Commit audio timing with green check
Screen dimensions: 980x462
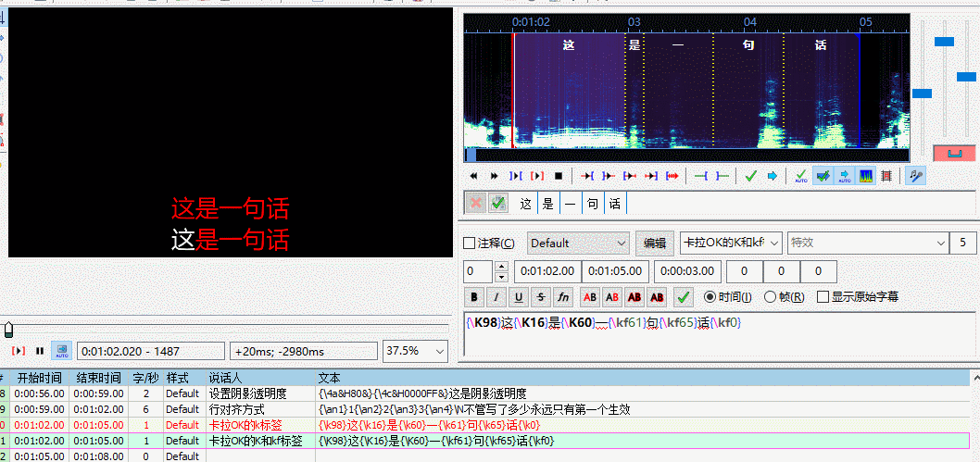click(751, 176)
